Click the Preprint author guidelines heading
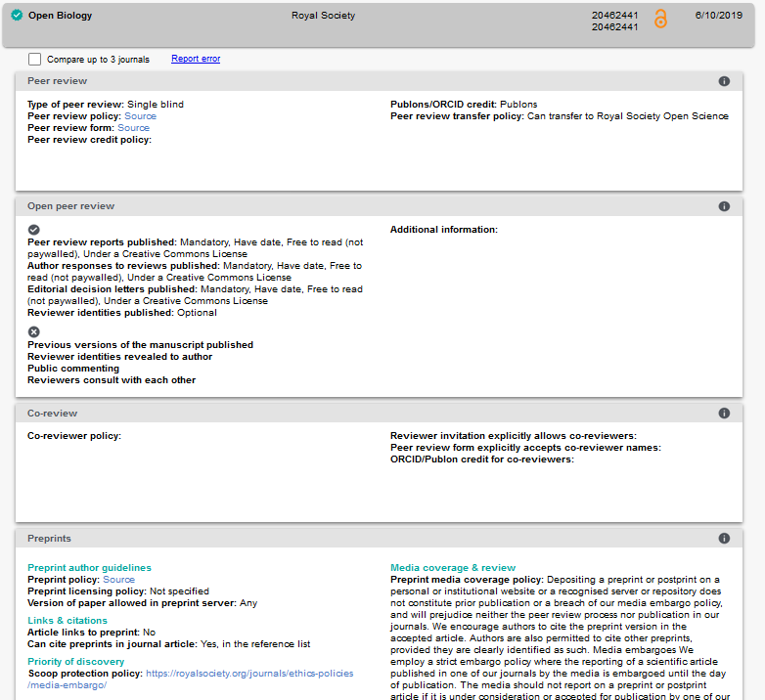Image resolution: width=765 pixels, height=700 pixels. tap(89, 567)
